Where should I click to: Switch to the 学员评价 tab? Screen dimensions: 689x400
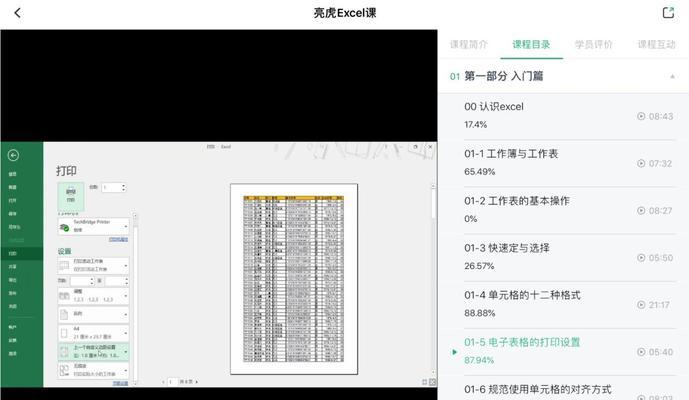click(594, 44)
